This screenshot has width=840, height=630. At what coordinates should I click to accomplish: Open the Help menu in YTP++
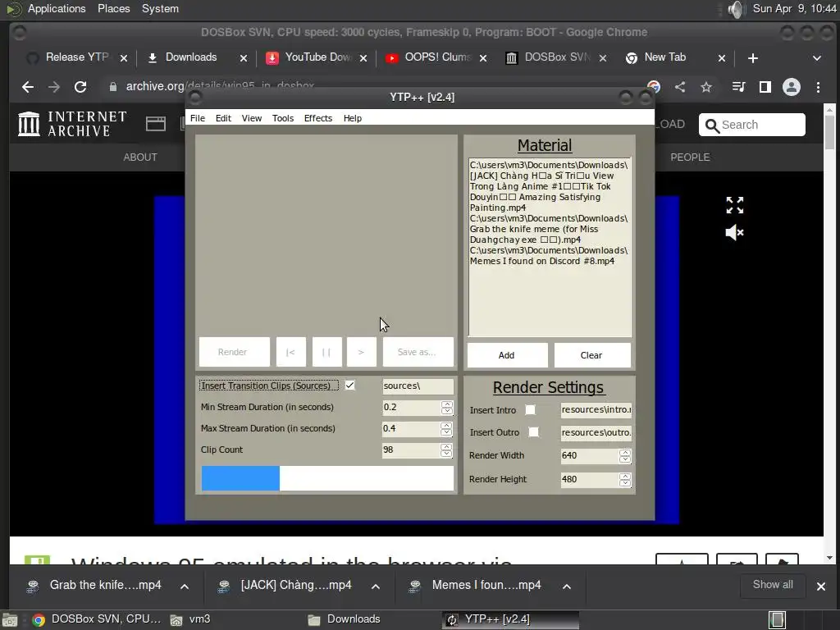click(x=352, y=118)
